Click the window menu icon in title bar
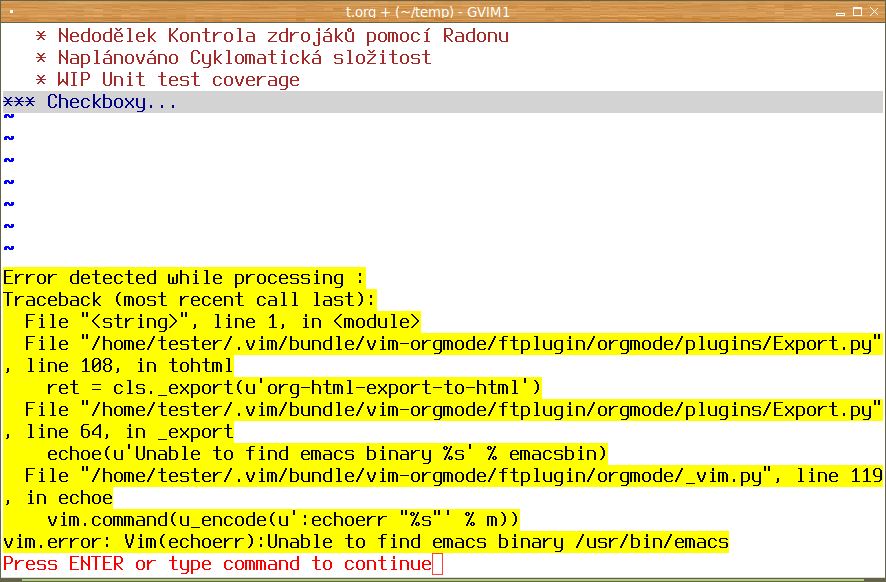Viewport: 886px width, 582px height. pos(11,11)
